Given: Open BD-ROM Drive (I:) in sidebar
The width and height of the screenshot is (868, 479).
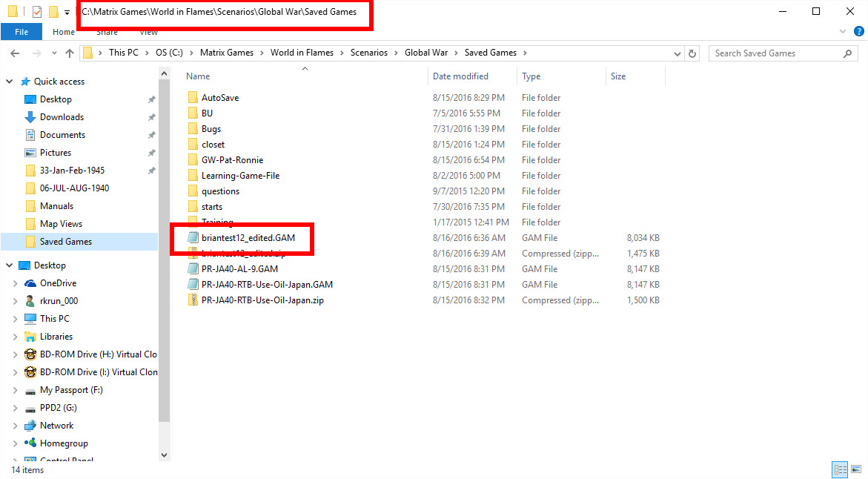Looking at the screenshot, I should click(98, 372).
